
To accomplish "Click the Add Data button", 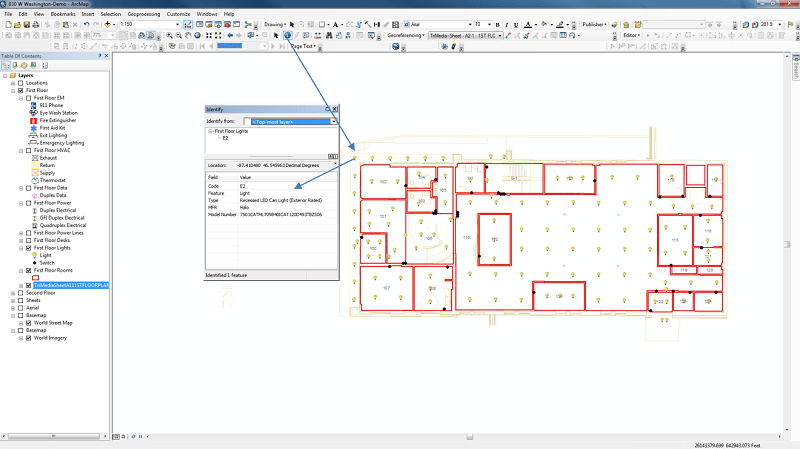I will pyautogui.click(x=108, y=24).
